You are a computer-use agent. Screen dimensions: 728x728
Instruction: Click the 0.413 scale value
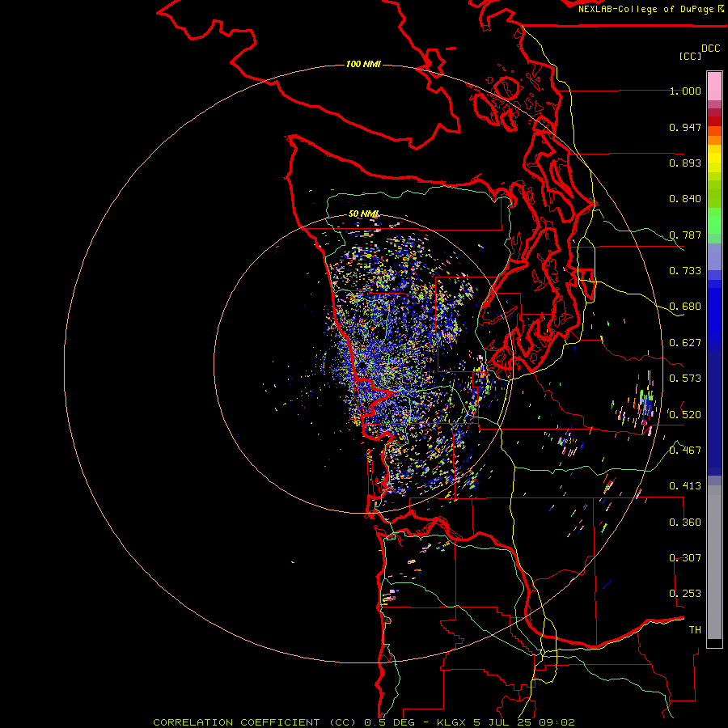[x=685, y=486]
